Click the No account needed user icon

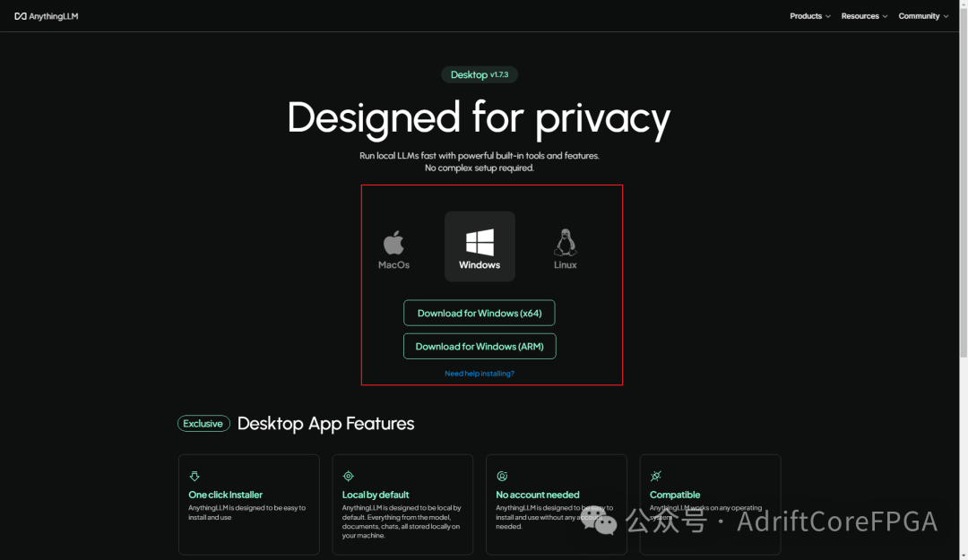pyautogui.click(x=502, y=476)
